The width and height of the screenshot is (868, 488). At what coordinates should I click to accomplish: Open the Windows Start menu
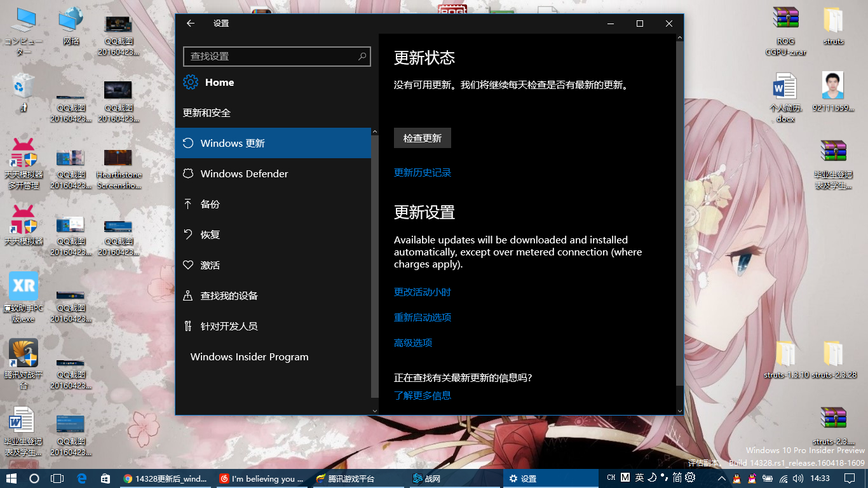11,478
